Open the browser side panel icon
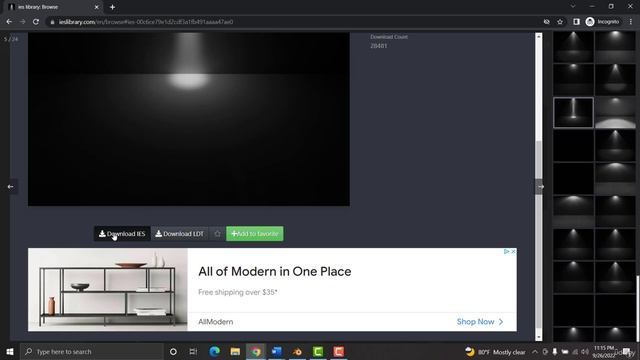The image size is (640, 360). pos(576,22)
